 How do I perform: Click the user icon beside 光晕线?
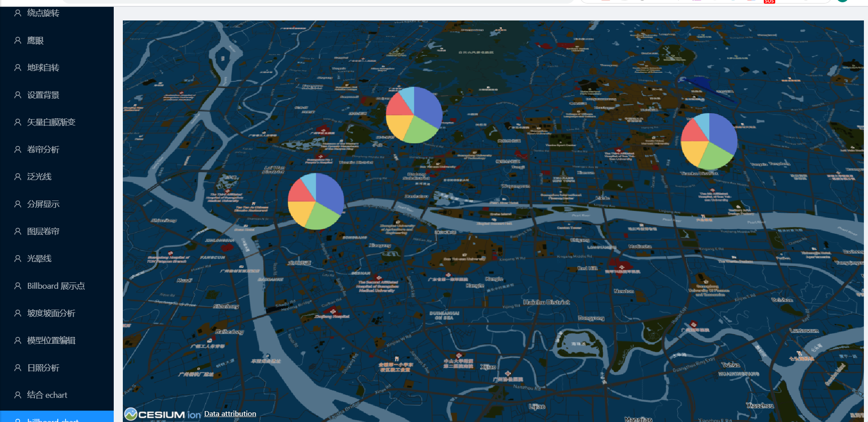[18, 259]
